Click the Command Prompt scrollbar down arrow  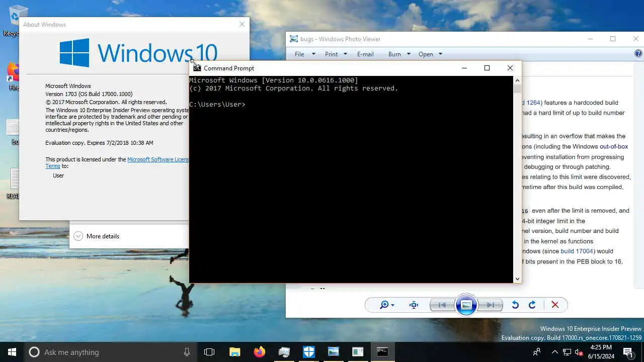[517, 279]
